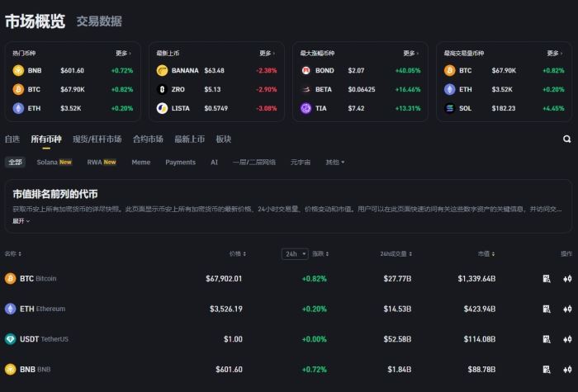The width and height of the screenshot is (578, 392).
Task: Click 更多 in the 热门币种 card
Action: click(124, 53)
